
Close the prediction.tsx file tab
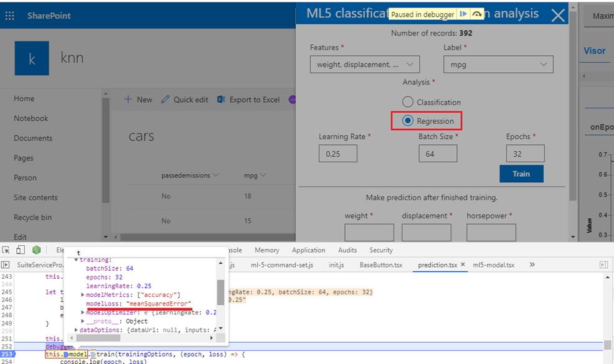tap(463, 264)
